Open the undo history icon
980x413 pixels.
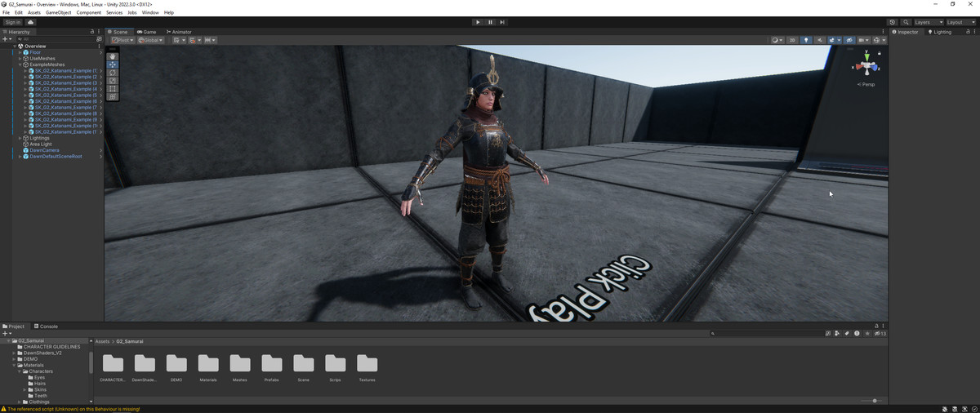(892, 22)
